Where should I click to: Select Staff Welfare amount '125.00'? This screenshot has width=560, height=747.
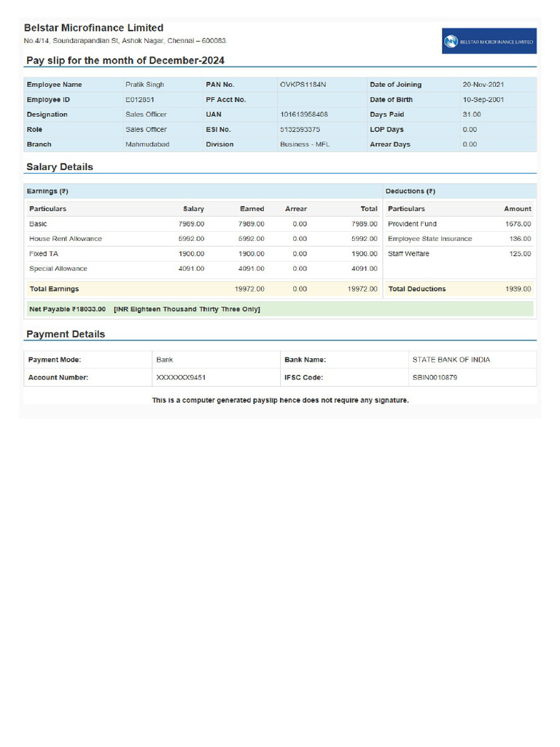coord(520,254)
